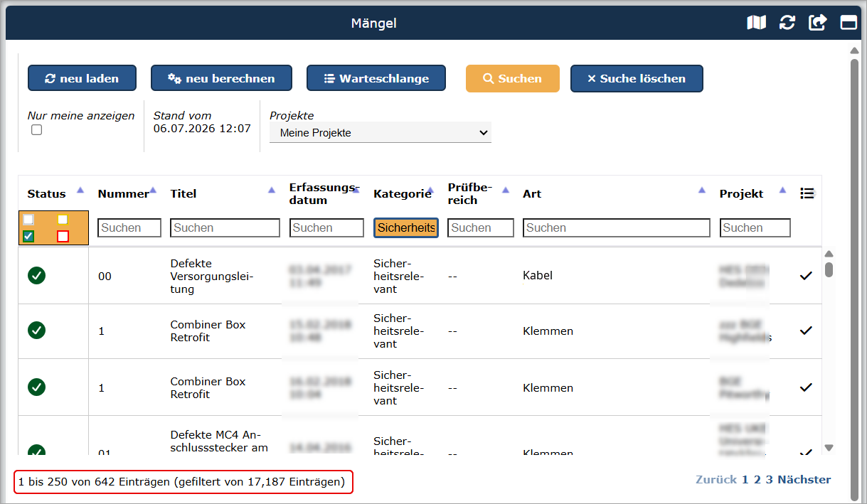Viewport: 867px width, 504px height.
Task: Focus the Projekt search field
Action: click(755, 227)
